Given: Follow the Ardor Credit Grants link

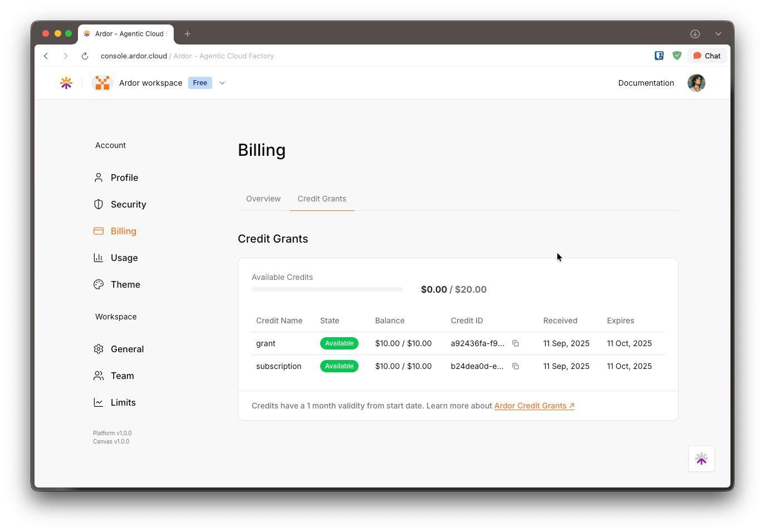Looking at the screenshot, I should click(530, 405).
